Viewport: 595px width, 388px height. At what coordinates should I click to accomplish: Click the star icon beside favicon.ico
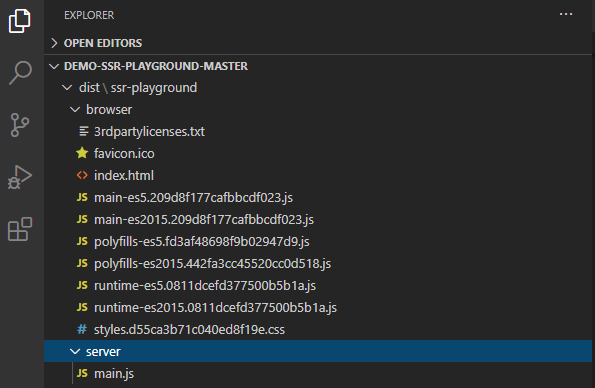(82, 153)
